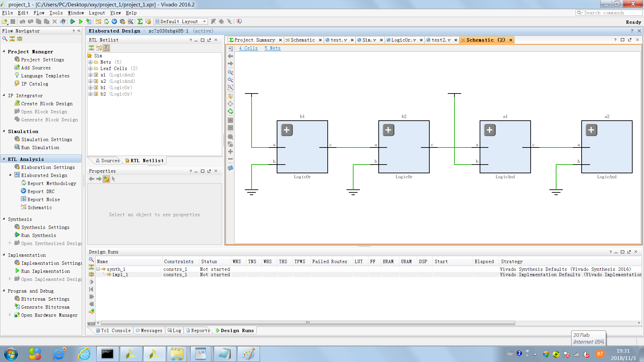Expand the a2 LogicAnd block in schematic
Screen dimensions: 644x362
[x=591, y=130]
